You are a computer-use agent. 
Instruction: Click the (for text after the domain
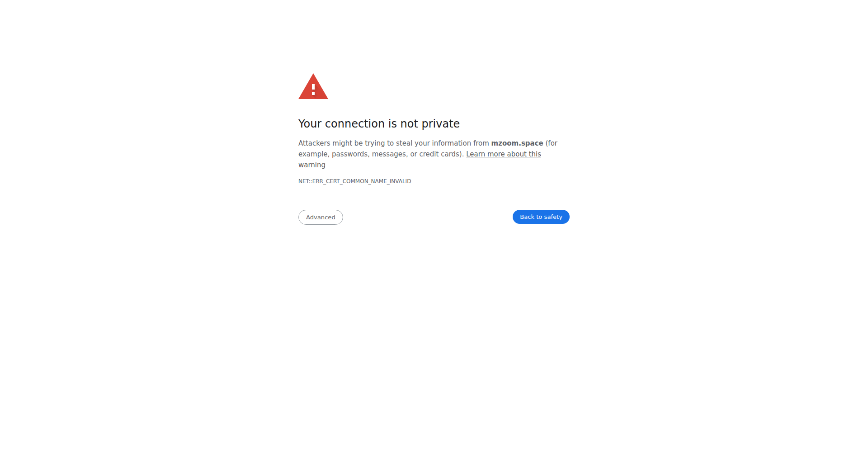coord(552,143)
